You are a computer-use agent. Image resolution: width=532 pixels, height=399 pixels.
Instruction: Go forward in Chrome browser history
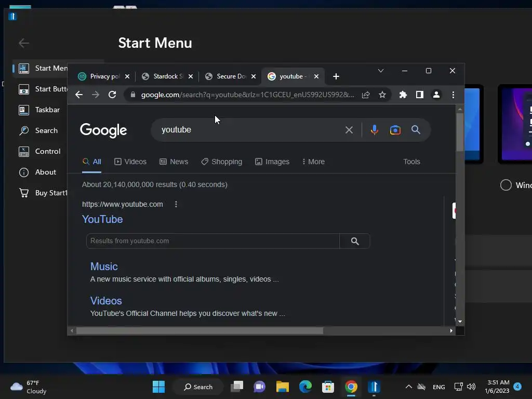(x=96, y=95)
